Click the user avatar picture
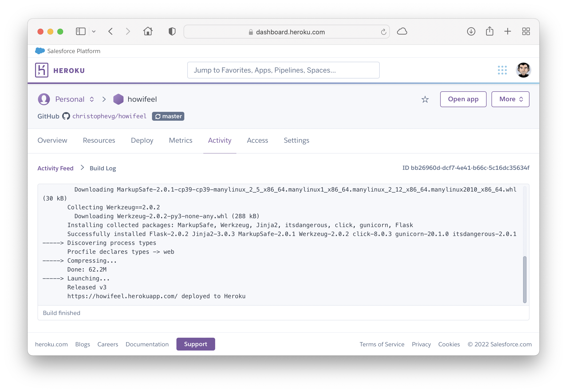The height and width of the screenshot is (392, 567). pyautogui.click(x=523, y=70)
